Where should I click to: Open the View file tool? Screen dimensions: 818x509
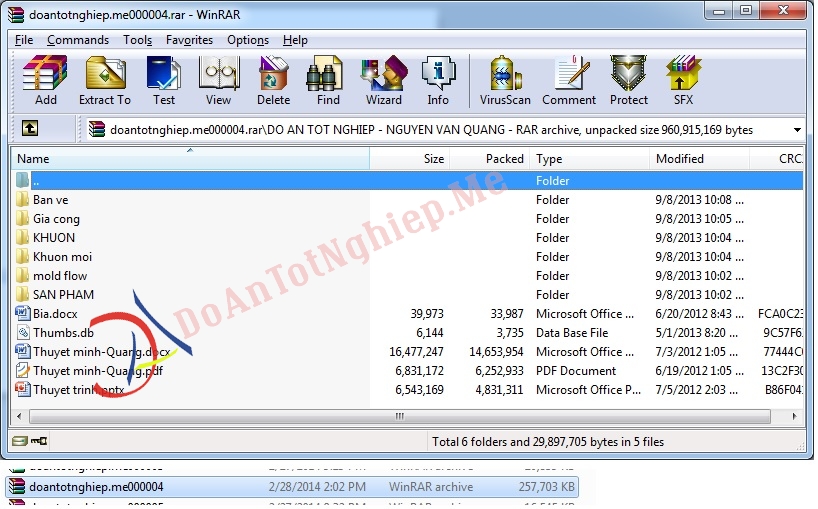(x=218, y=80)
